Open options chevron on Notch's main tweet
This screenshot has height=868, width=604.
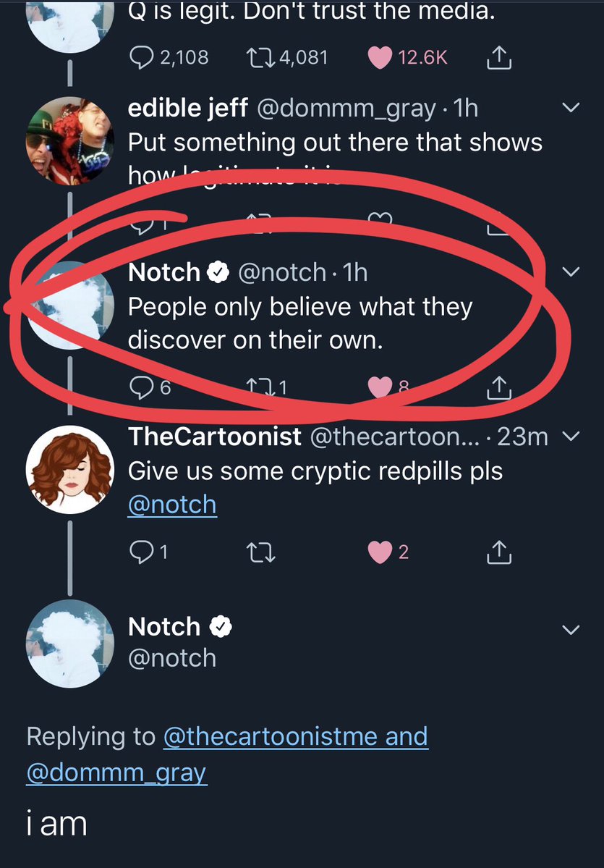571,629
